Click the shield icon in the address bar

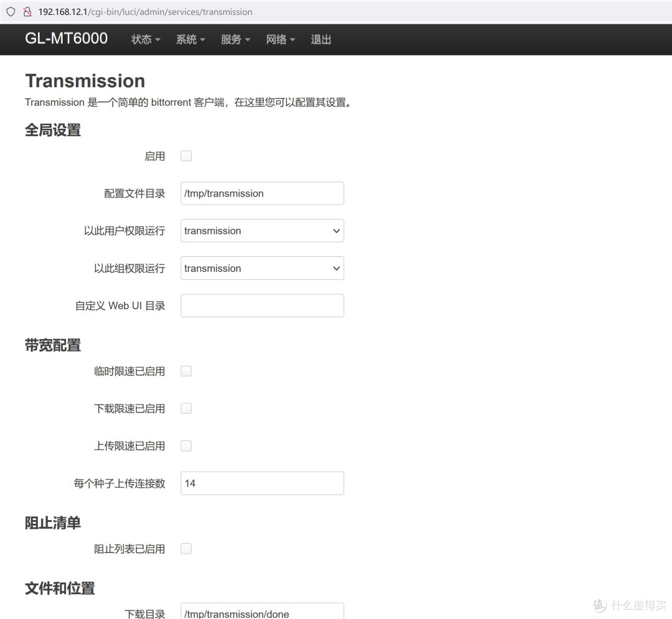[10, 11]
